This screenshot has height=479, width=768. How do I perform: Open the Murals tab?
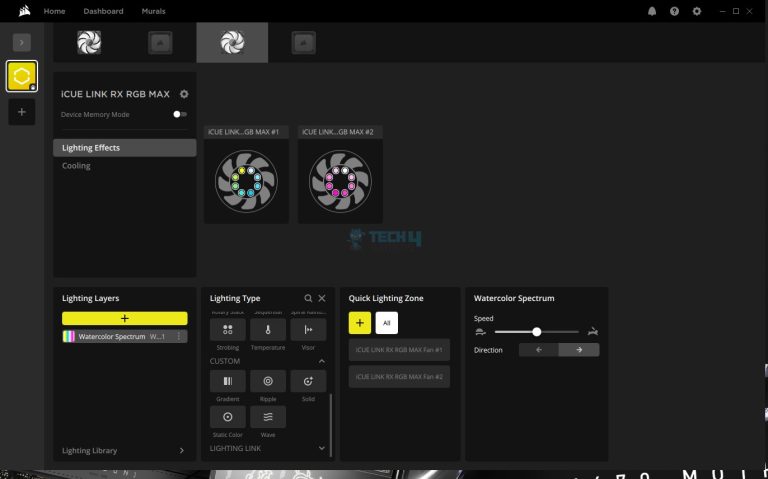click(x=153, y=11)
